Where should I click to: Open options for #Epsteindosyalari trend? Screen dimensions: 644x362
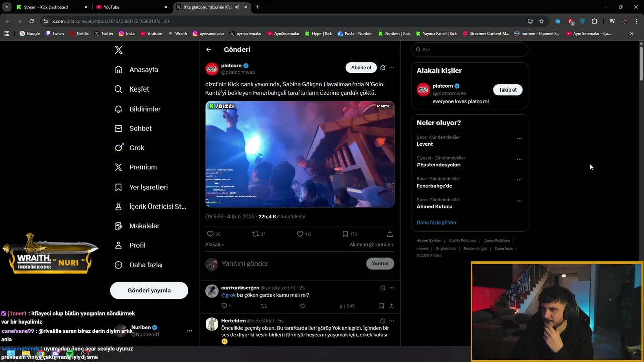[x=519, y=159]
